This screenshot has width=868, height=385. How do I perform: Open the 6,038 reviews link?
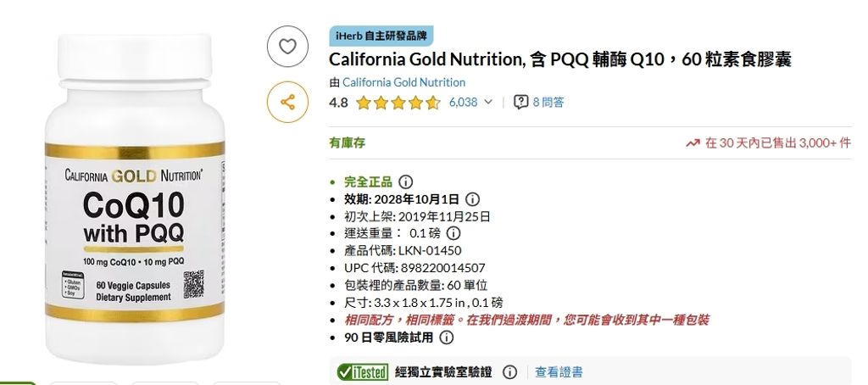pyautogui.click(x=463, y=103)
